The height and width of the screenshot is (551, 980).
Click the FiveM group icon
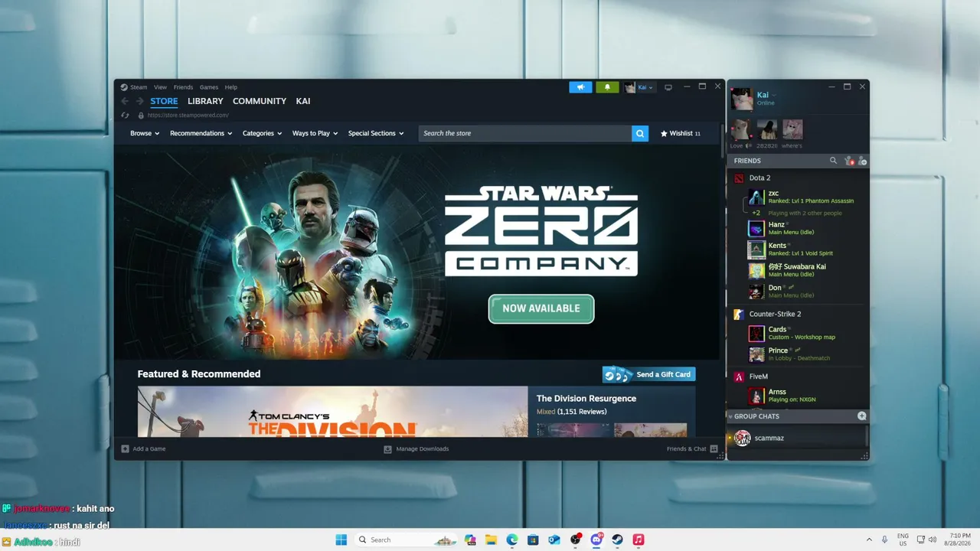[x=739, y=377]
